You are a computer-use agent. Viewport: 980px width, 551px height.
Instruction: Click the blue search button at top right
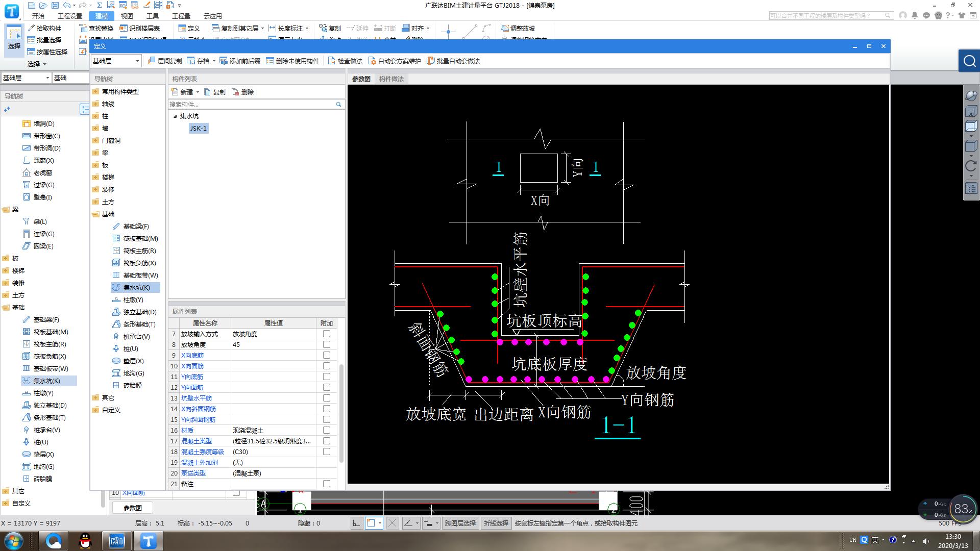pos(969,61)
